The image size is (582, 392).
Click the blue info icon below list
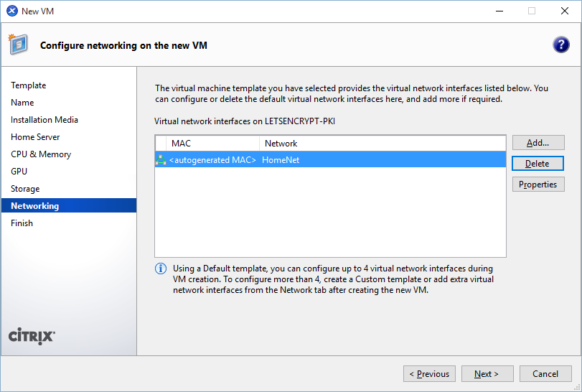[161, 269]
